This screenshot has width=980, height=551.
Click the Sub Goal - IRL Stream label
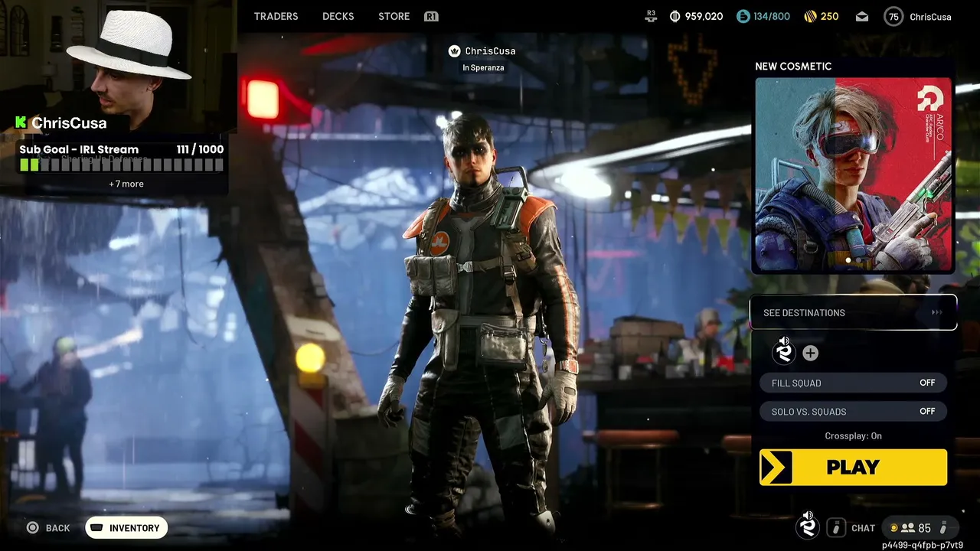(79, 149)
